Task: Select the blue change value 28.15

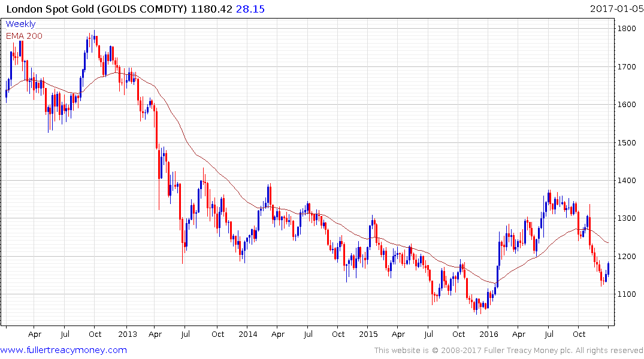Action: coord(250,9)
